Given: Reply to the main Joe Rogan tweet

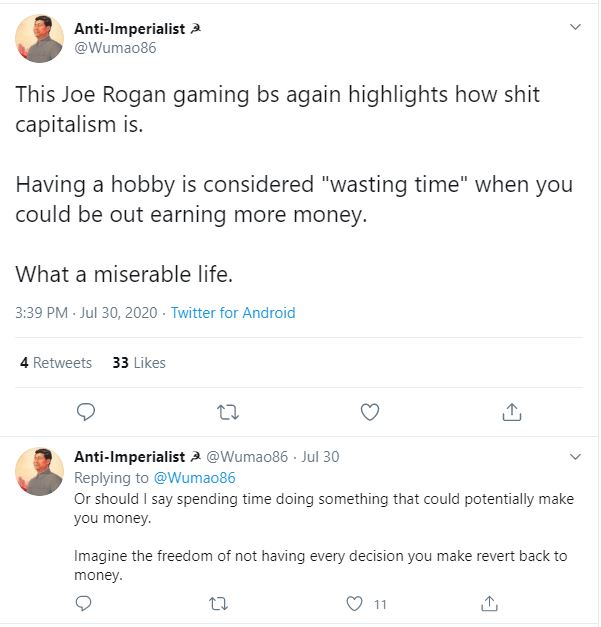Looking at the screenshot, I should (86, 411).
